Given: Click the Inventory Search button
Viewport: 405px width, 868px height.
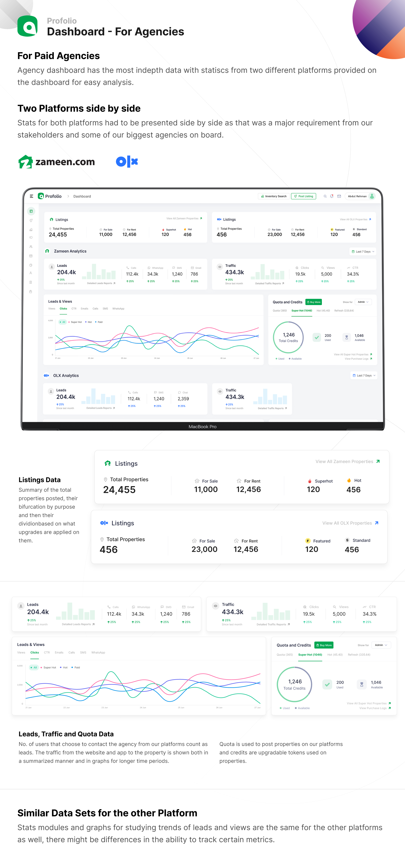Looking at the screenshot, I should click(x=274, y=196).
